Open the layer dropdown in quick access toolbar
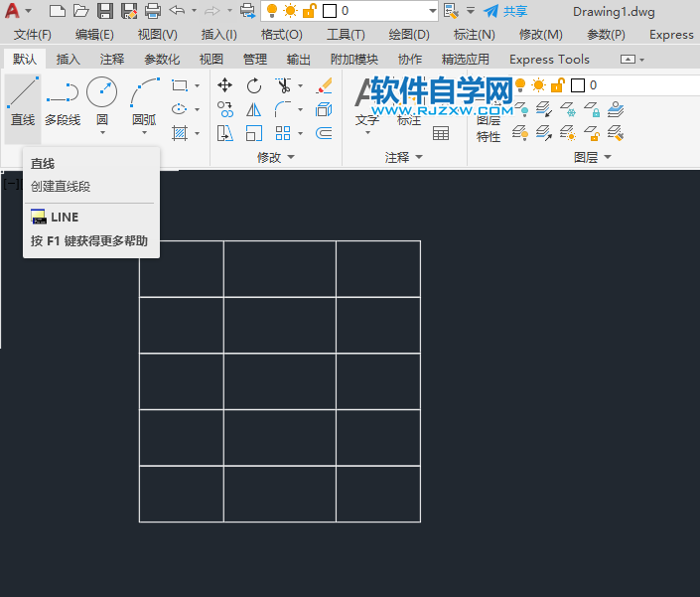This screenshot has width=700, height=597. (432, 11)
